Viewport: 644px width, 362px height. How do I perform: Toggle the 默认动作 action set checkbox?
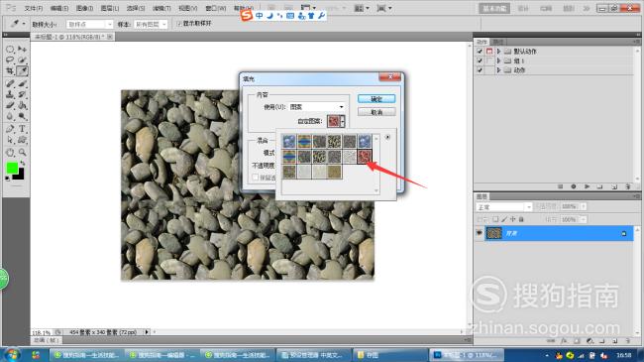coord(480,52)
